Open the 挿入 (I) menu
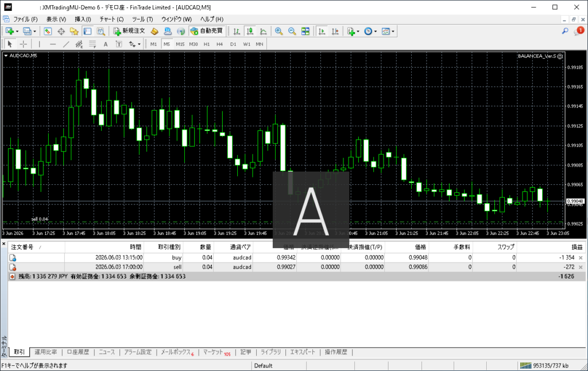This screenshot has height=371, width=588. coord(83,19)
